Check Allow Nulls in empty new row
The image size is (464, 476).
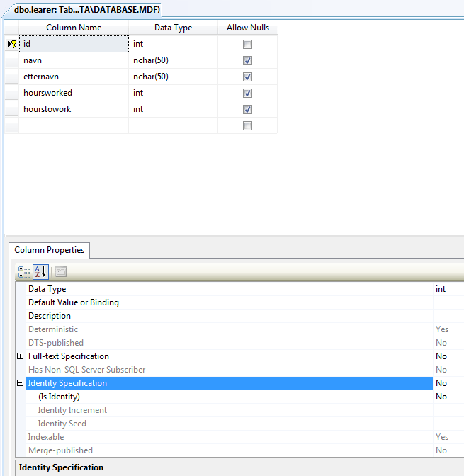247,125
